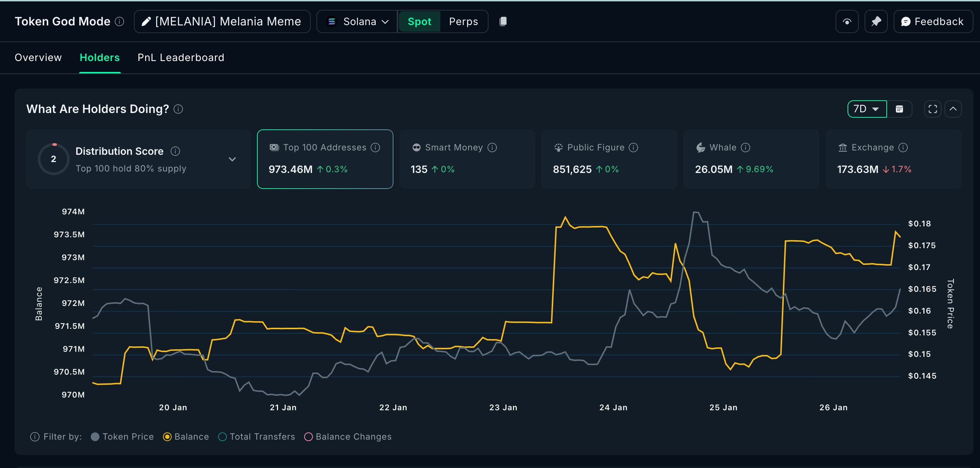Screen dimensions: 980x468
Task: Open the PnL Leaderboard tab
Action: [x=181, y=57]
